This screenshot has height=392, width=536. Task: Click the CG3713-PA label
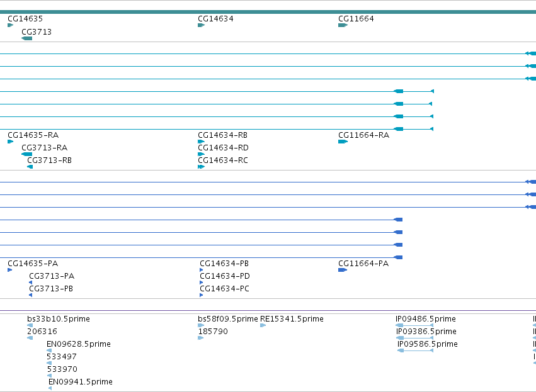pos(52,276)
